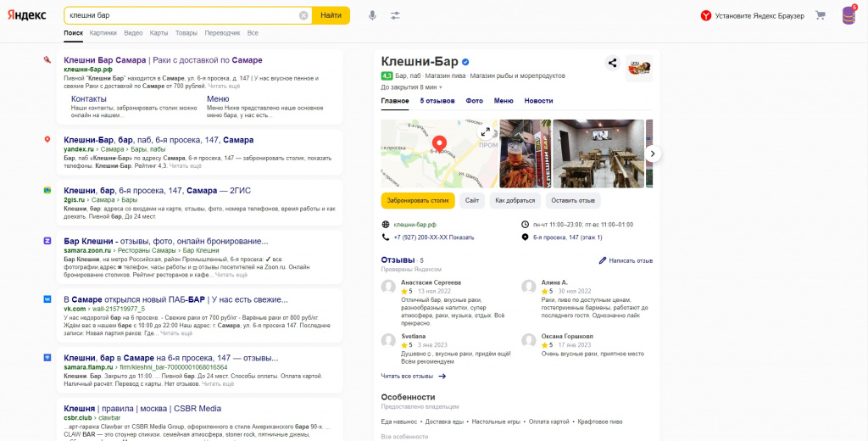Open search settings sliders icon
Viewport: 868px width, 441px height.
(x=395, y=15)
